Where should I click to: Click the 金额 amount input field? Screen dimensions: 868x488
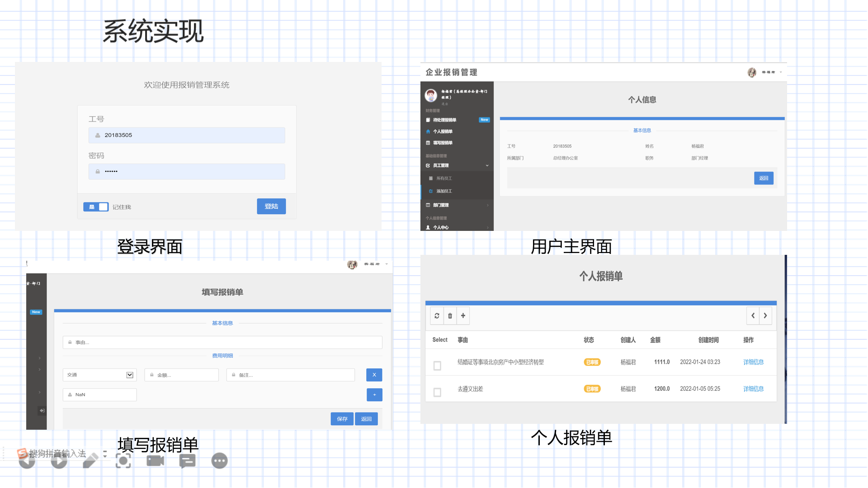click(182, 375)
